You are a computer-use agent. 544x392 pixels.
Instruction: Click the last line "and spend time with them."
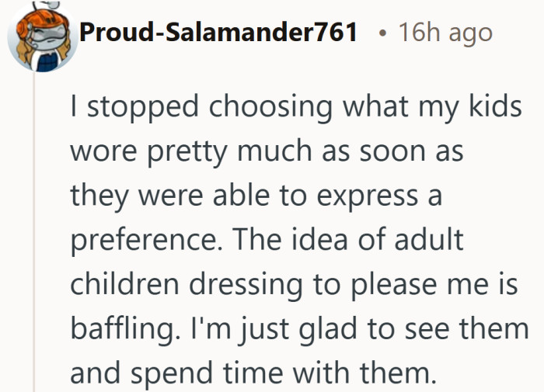[250, 373]
